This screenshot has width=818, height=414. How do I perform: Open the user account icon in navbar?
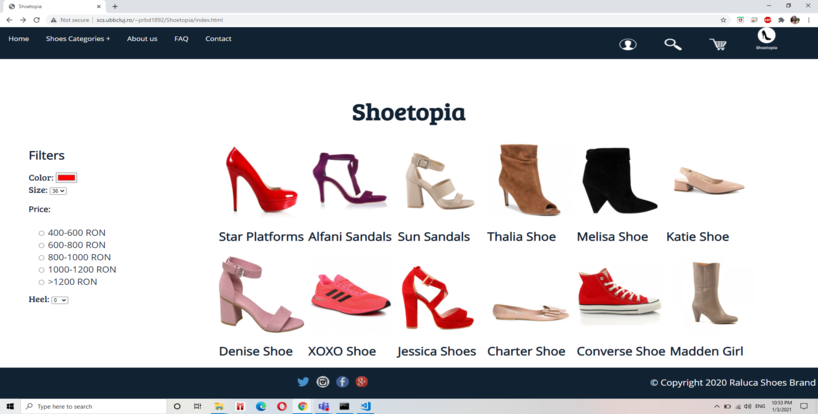[628, 44]
